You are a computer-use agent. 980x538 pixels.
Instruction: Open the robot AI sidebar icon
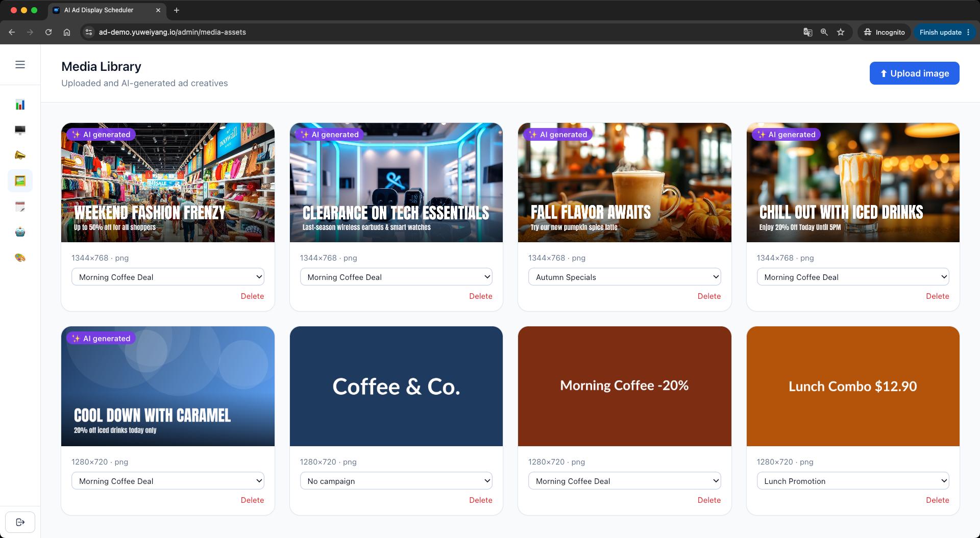click(20, 232)
